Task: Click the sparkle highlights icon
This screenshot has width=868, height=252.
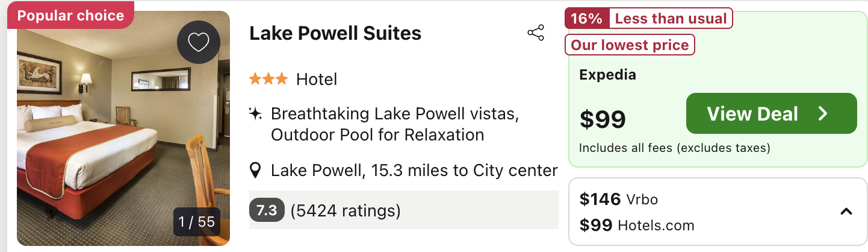Action: click(x=255, y=113)
